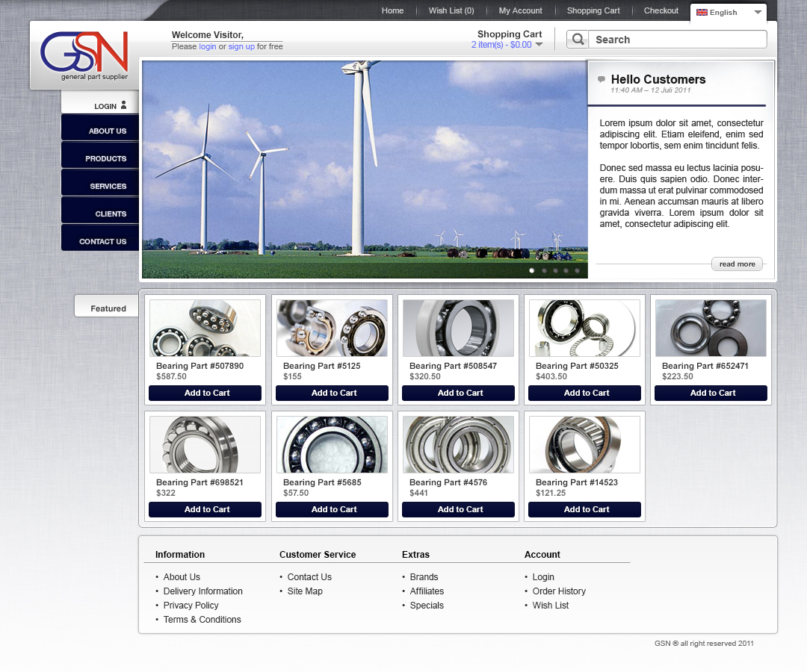Click the user icon beside LOGIN

tap(124, 105)
